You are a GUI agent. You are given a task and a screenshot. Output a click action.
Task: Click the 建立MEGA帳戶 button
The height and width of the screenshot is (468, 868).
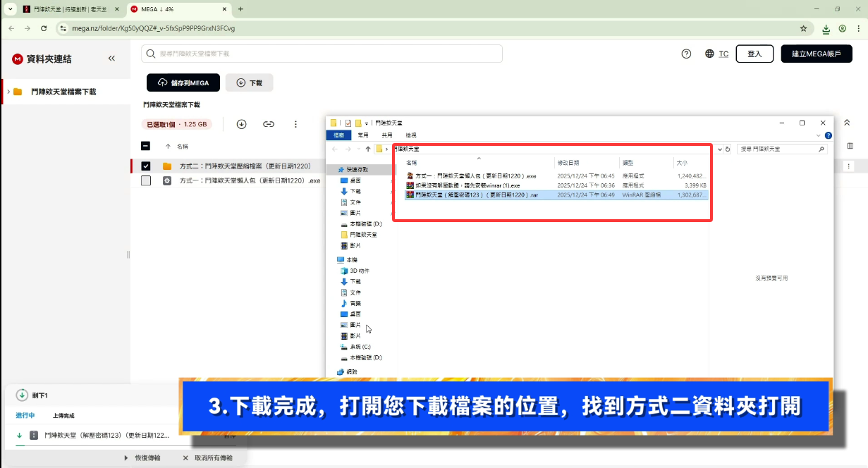click(816, 54)
